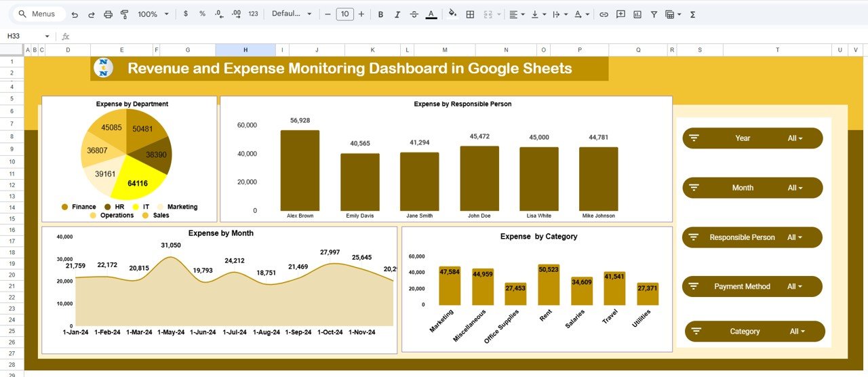This screenshot has height=377, width=868.
Task: Open text wrapping options
Action: tap(559, 14)
